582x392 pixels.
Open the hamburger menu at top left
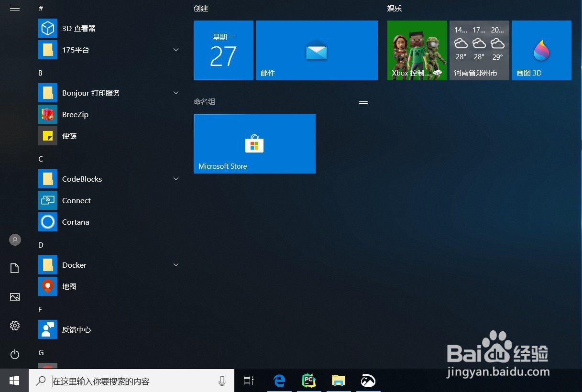tap(14, 8)
